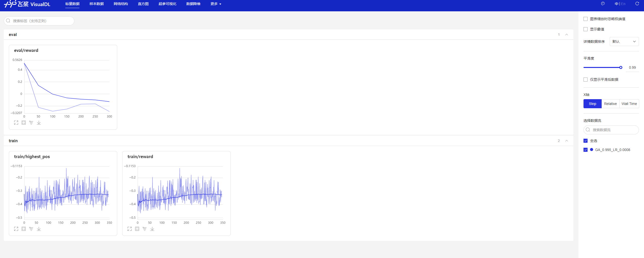
Task: Download the train/reward chart data
Action: point(152,229)
